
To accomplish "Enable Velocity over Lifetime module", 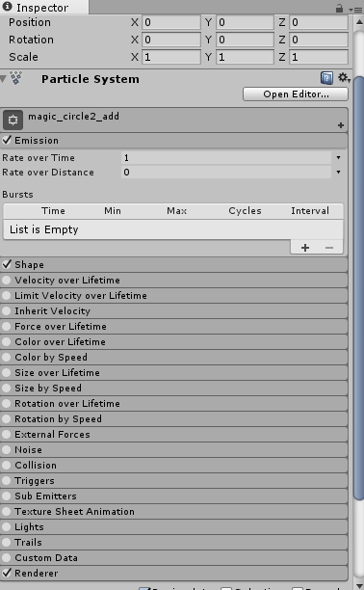I will (6, 280).
